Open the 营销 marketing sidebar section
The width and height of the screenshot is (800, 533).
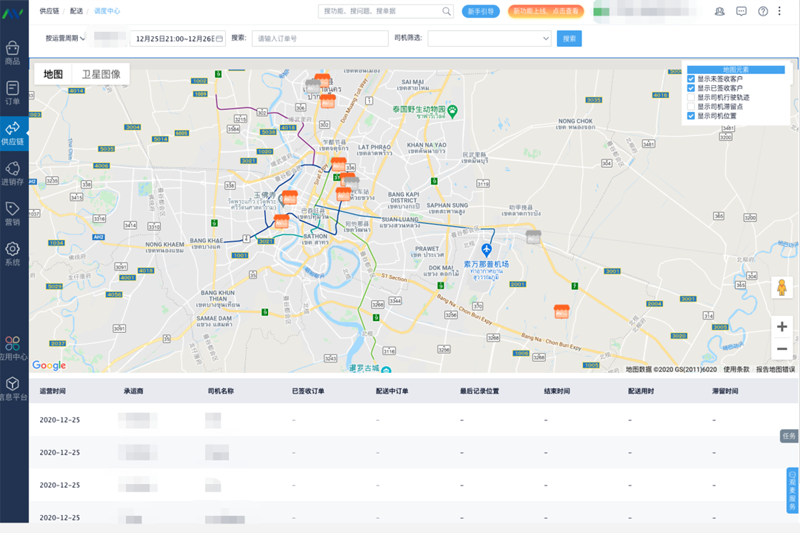point(13,214)
